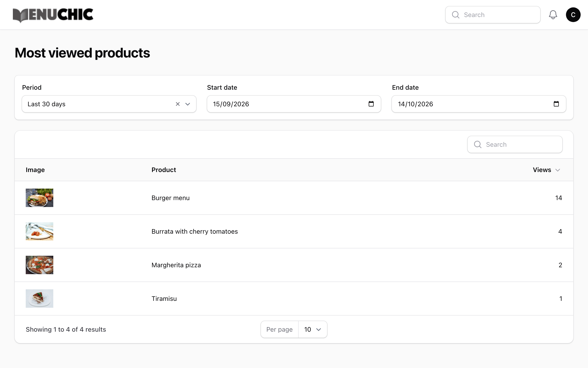Focus the table Search field
This screenshot has height=368, width=588.
click(x=515, y=144)
